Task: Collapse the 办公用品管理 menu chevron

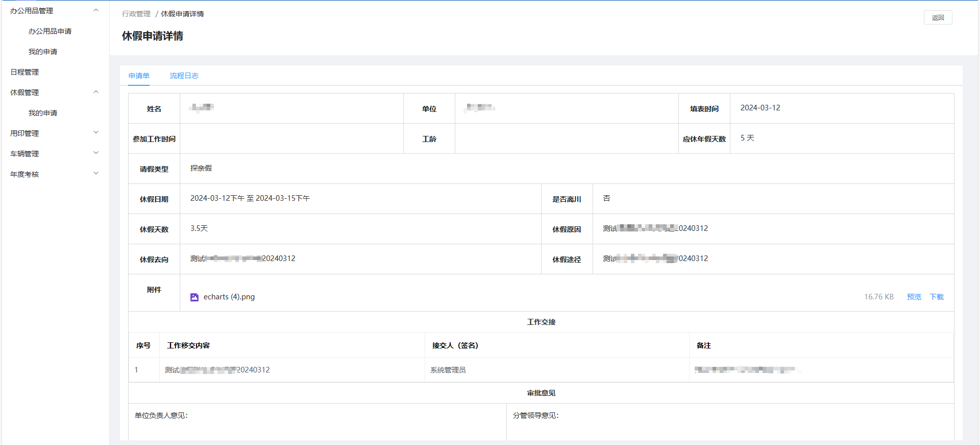Action: tap(96, 10)
